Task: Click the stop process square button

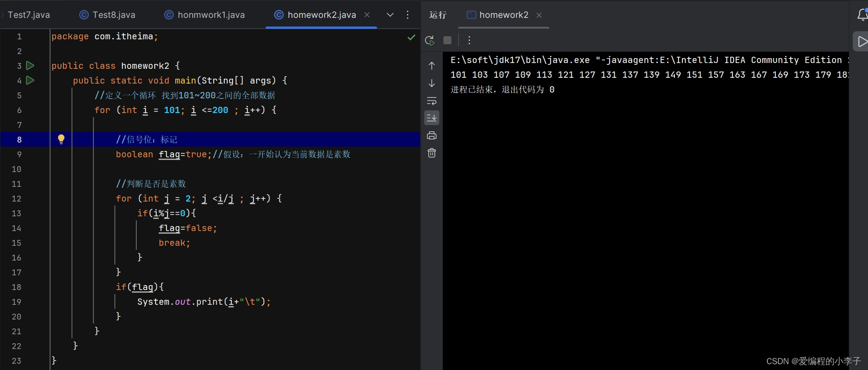Action: [447, 40]
